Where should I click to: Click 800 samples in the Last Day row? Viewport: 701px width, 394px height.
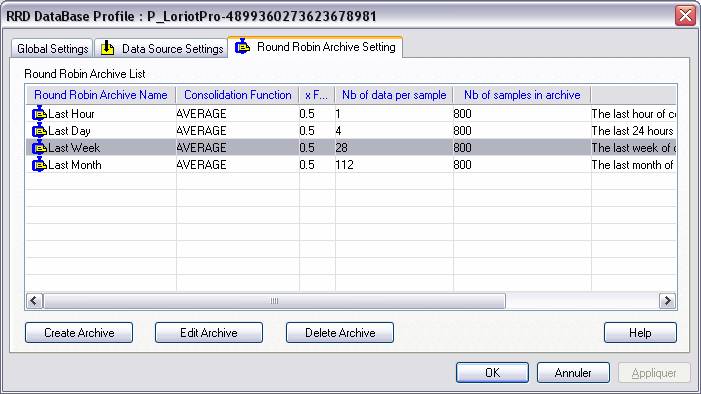coord(463,131)
